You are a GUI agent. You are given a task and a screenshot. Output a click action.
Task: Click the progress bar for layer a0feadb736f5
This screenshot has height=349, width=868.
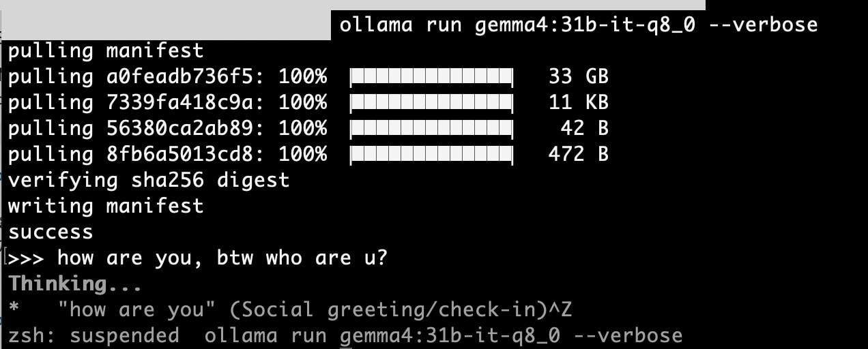[x=431, y=76]
